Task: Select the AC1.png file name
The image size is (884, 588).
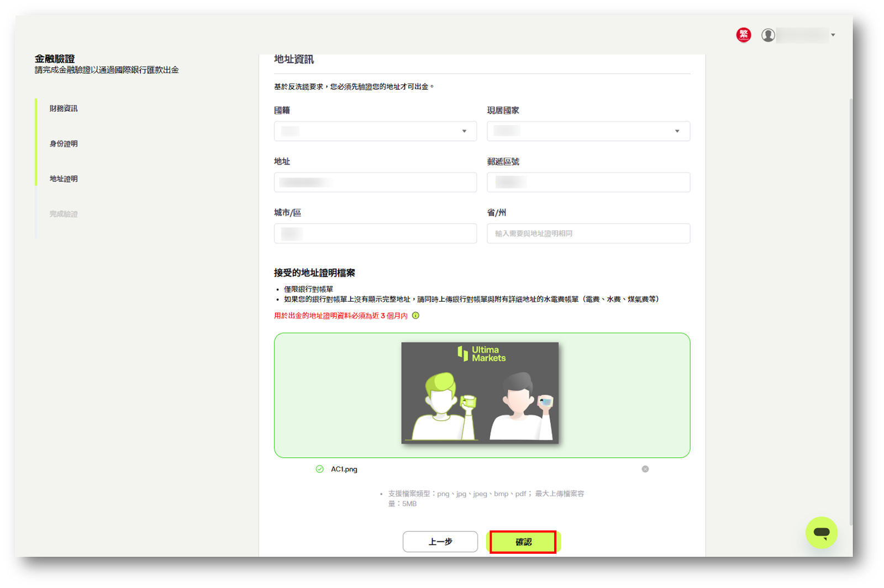Action: (x=344, y=469)
